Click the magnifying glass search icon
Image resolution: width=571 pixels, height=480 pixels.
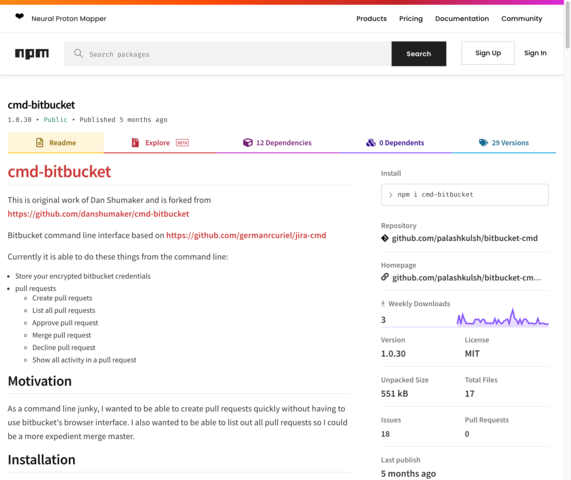click(x=78, y=54)
